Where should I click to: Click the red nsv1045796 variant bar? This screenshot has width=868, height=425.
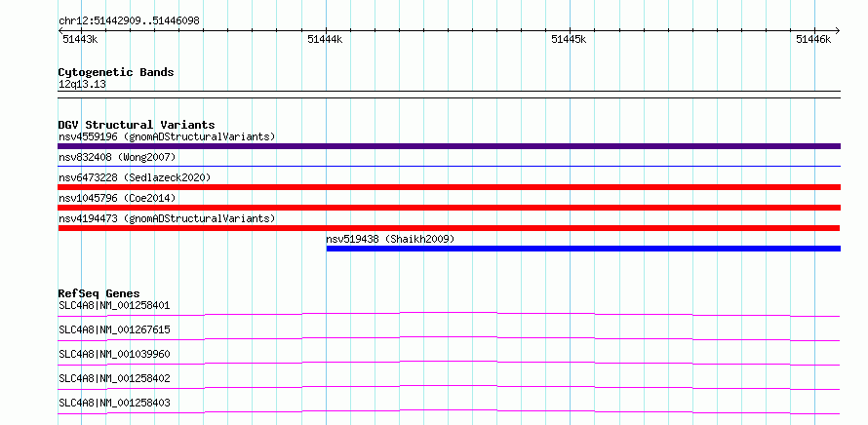coord(449,208)
